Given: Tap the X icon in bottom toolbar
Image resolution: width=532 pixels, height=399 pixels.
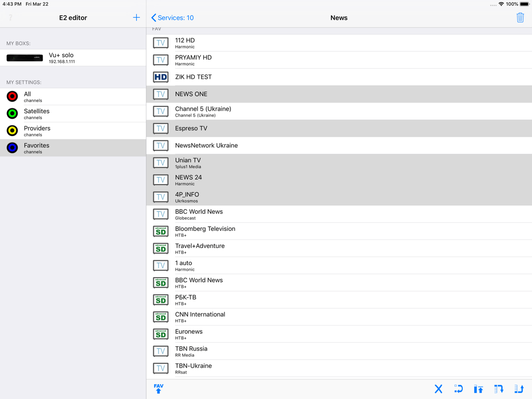Looking at the screenshot, I should coord(438,389).
